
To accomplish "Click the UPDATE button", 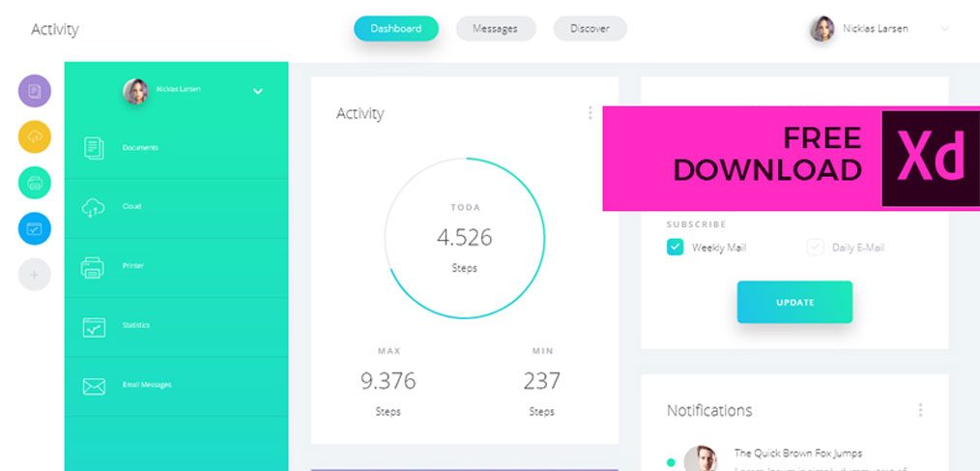I will (794, 302).
